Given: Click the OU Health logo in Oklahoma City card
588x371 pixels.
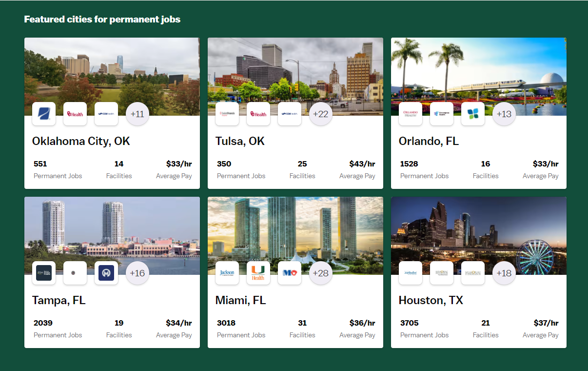Looking at the screenshot, I should click(x=75, y=114).
